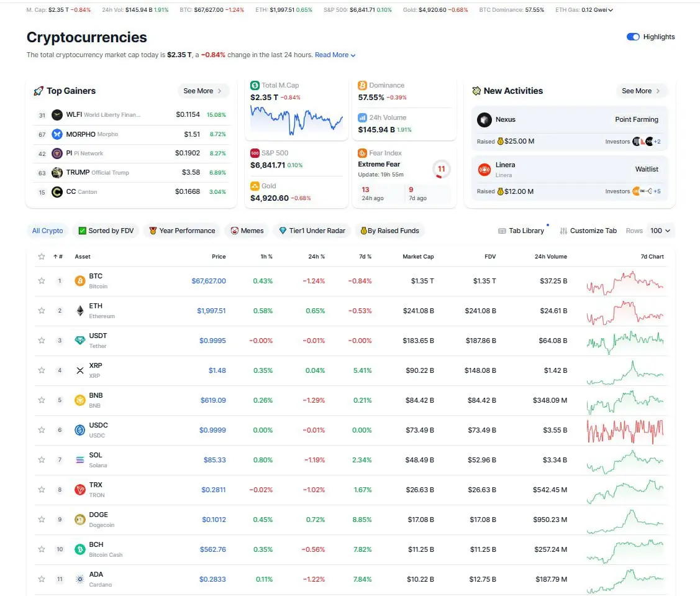The width and height of the screenshot is (700, 596).
Task: Click the Dominance bitcoin icon
Action: click(362, 85)
